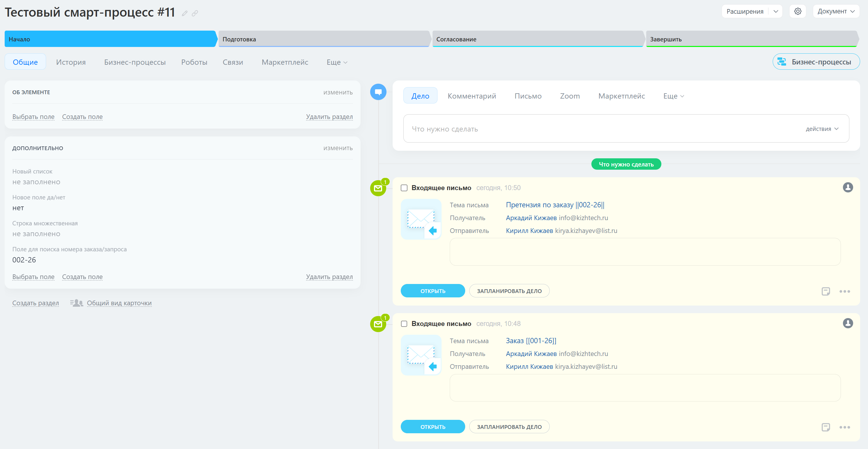The width and height of the screenshot is (868, 449).
Task: Click the copy link icon beside title
Action: (195, 13)
